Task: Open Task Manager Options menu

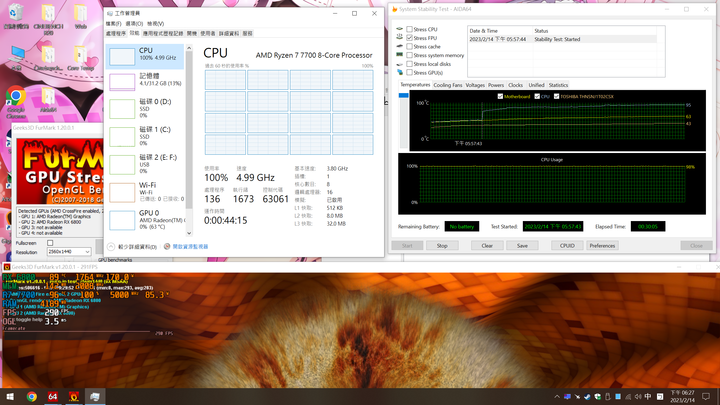Action: click(x=134, y=24)
